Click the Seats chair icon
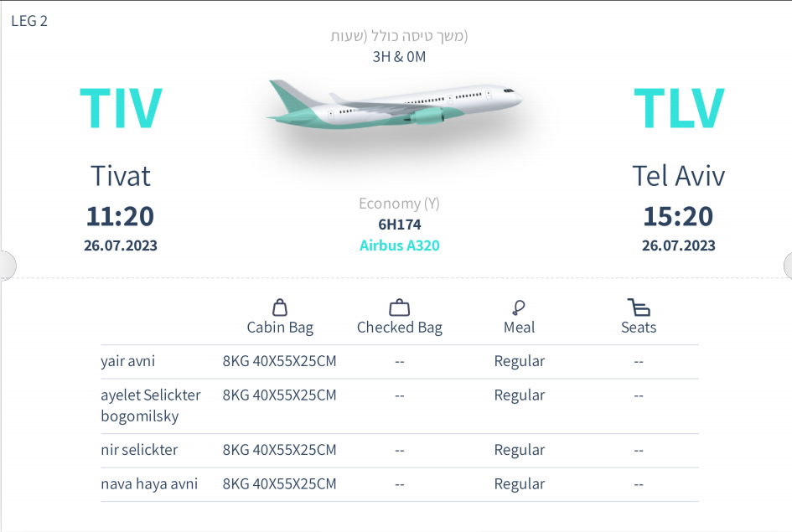The height and width of the screenshot is (532, 792). click(x=639, y=307)
